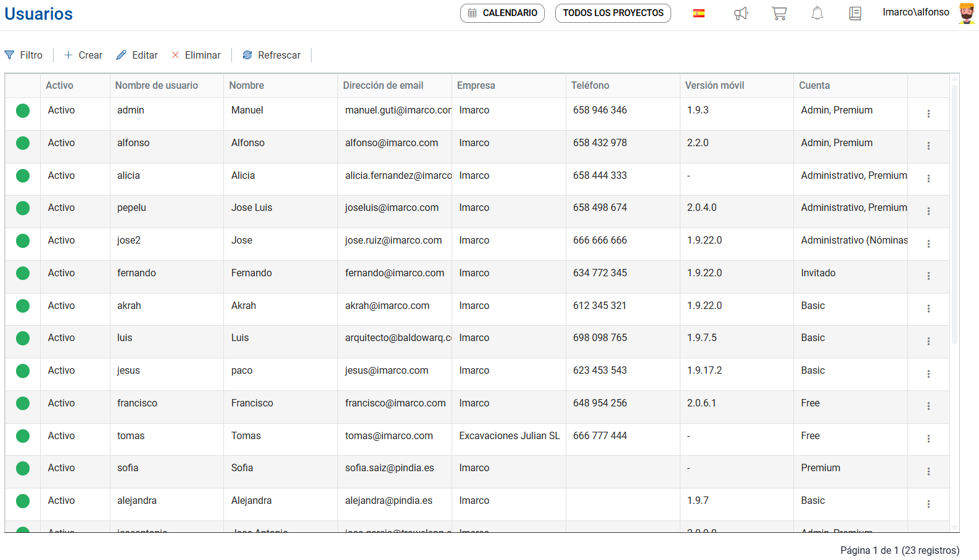
Task: Open the notifications bell
Action: 817,14
